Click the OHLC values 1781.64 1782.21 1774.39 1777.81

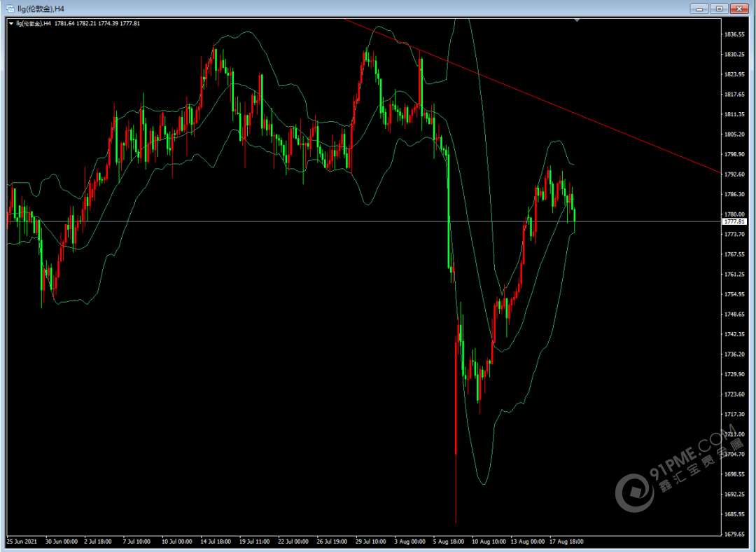(x=97, y=23)
